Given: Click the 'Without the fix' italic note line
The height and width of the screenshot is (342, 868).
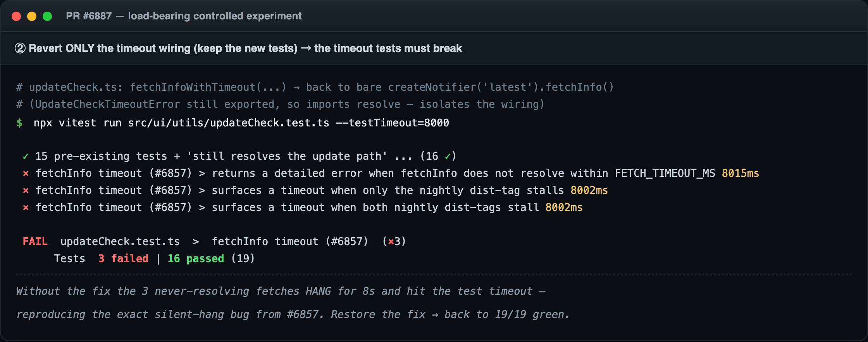Looking at the screenshot, I should point(281,291).
